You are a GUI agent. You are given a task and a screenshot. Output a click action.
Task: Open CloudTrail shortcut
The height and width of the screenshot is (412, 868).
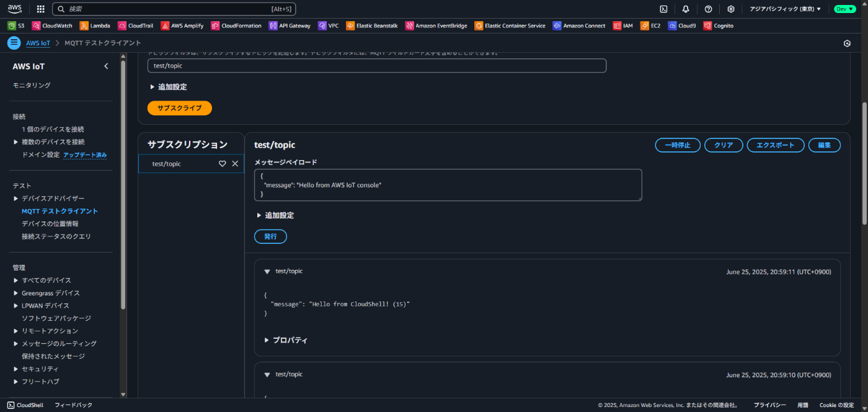(135, 25)
